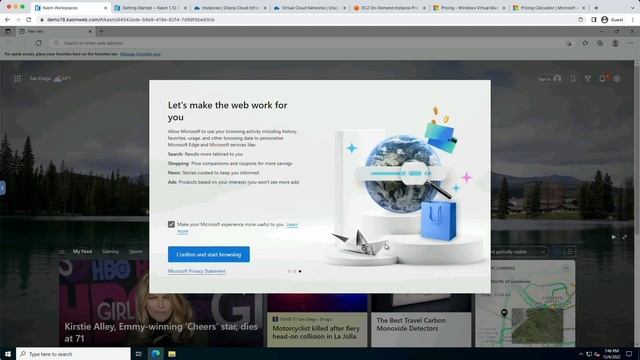Viewport: 640px width, 360px height.
Task: Open File Explorer from the taskbar
Action: [172, 354]
